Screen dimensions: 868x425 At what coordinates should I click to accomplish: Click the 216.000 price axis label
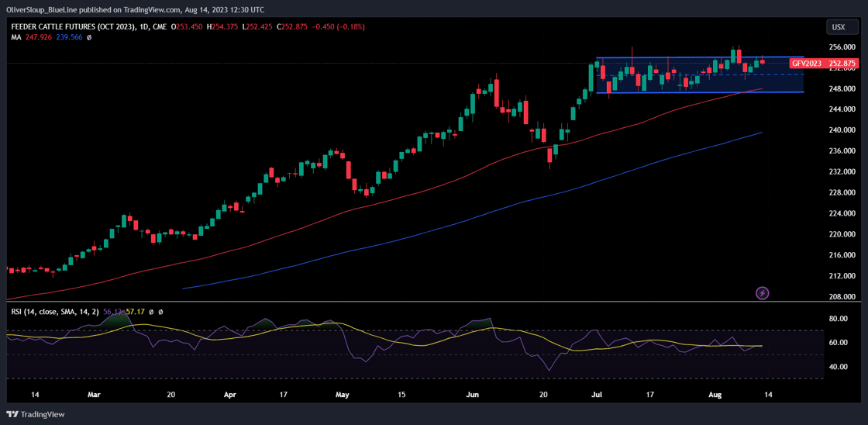pyautogui.click(x=841, y=255)
